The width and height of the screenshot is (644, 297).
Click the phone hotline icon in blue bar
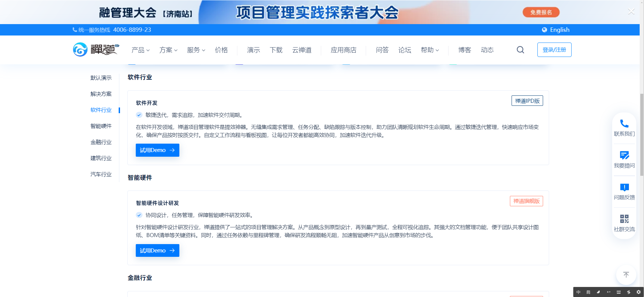click(75, 30)
